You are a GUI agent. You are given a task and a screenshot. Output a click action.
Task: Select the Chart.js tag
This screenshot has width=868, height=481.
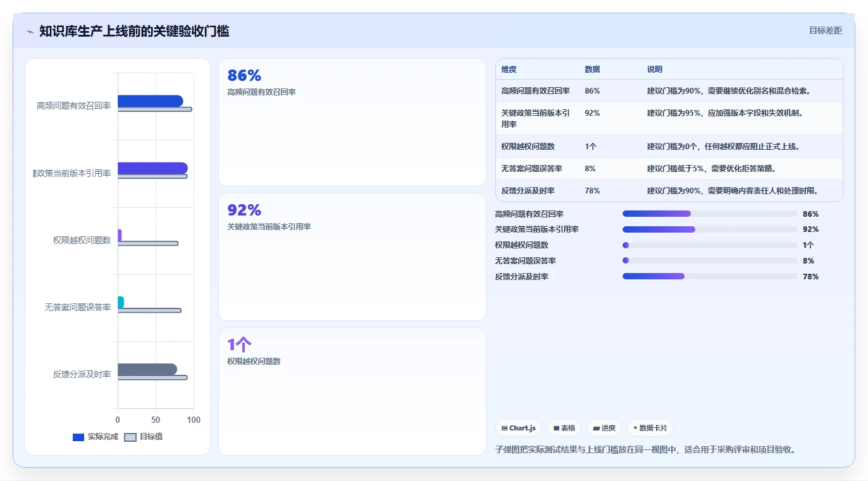pos(519,428)
